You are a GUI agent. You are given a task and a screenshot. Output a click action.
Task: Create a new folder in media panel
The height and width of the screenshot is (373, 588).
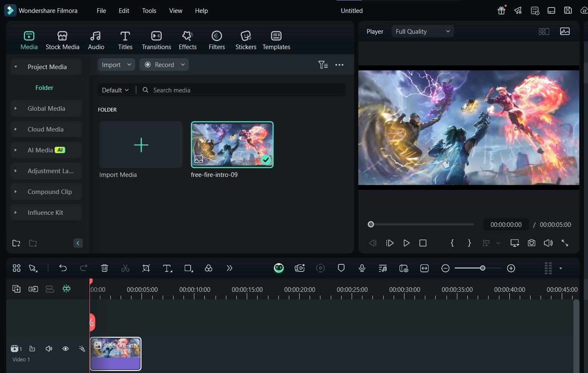coord(16,243)
